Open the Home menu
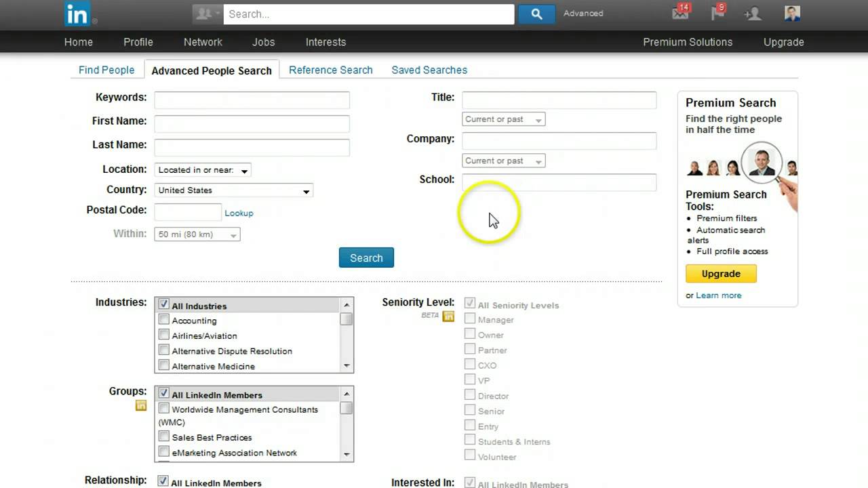 (x=79, y=42)
